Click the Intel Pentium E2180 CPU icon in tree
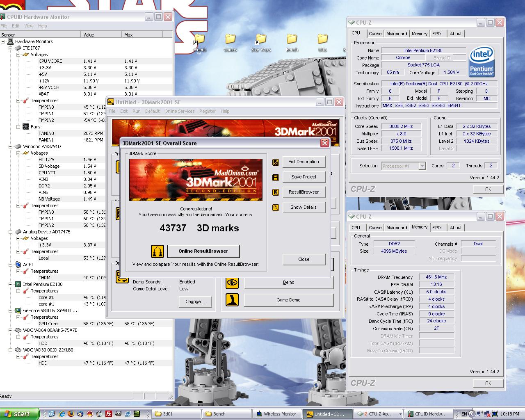This screenshot has height=420, width=525. click(18, 284)
